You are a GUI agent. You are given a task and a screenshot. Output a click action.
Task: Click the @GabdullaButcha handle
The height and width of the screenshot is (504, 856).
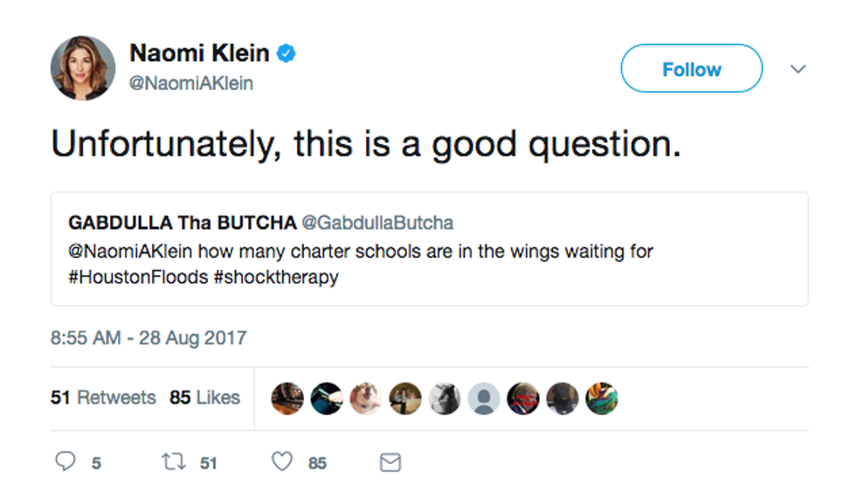(377, 223)
